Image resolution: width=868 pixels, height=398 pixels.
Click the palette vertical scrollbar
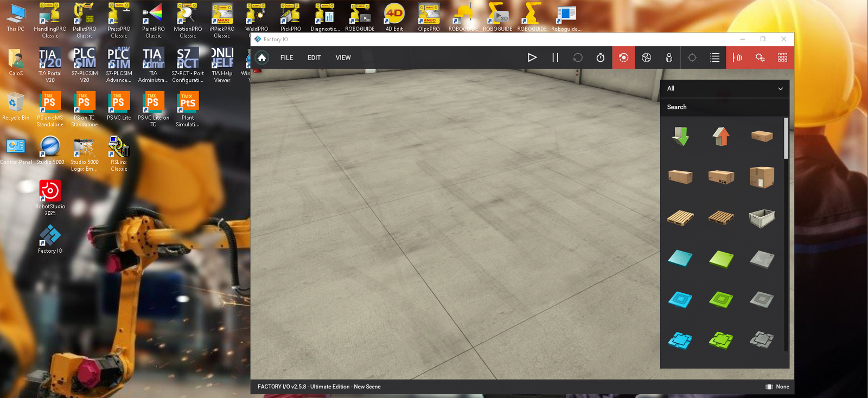[x=786, y=139]
